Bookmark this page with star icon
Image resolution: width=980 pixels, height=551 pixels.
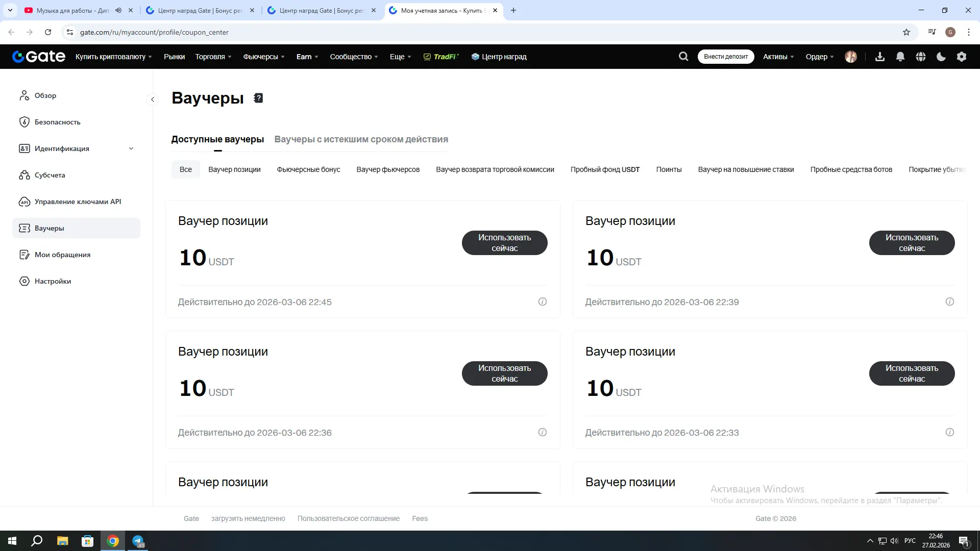[906, 32]
